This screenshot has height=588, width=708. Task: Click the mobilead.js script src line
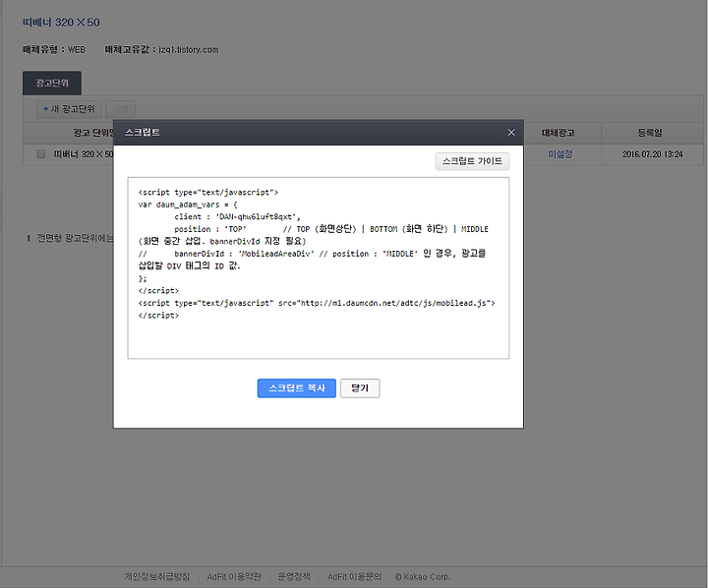click(317, 303)
